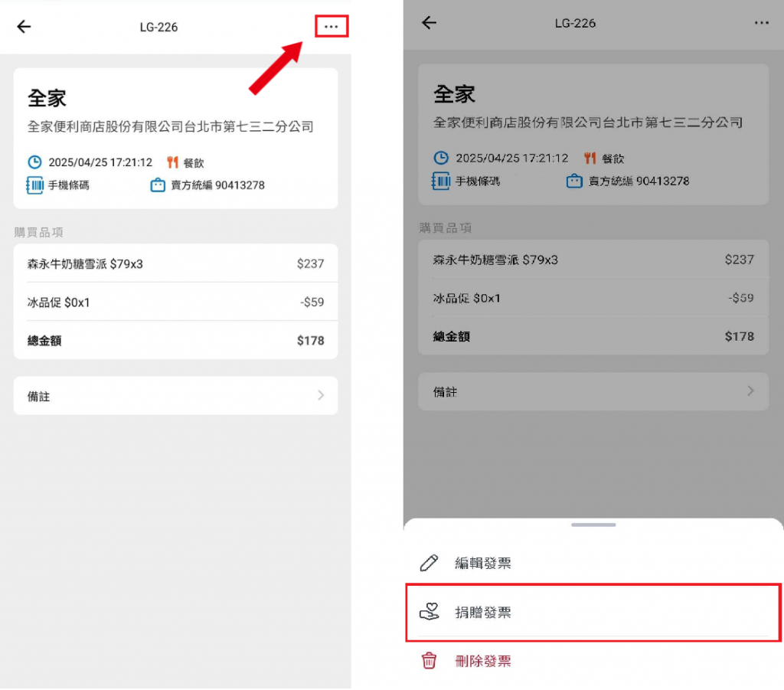The width and height of the screenshot is (784, 690).
Task: Tap the $178 total on undimmed screen
Action: click(x=311, y=341)
